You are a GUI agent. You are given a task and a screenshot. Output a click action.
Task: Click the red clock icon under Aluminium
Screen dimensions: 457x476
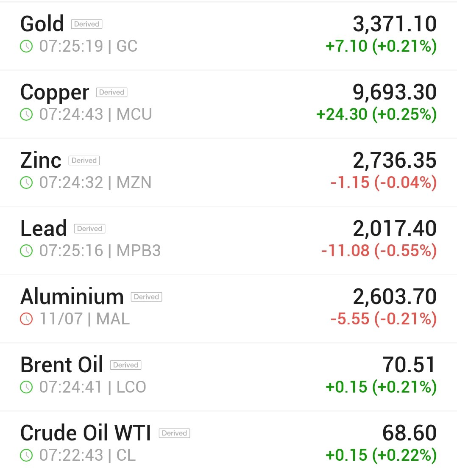click(x=26, y=319)
